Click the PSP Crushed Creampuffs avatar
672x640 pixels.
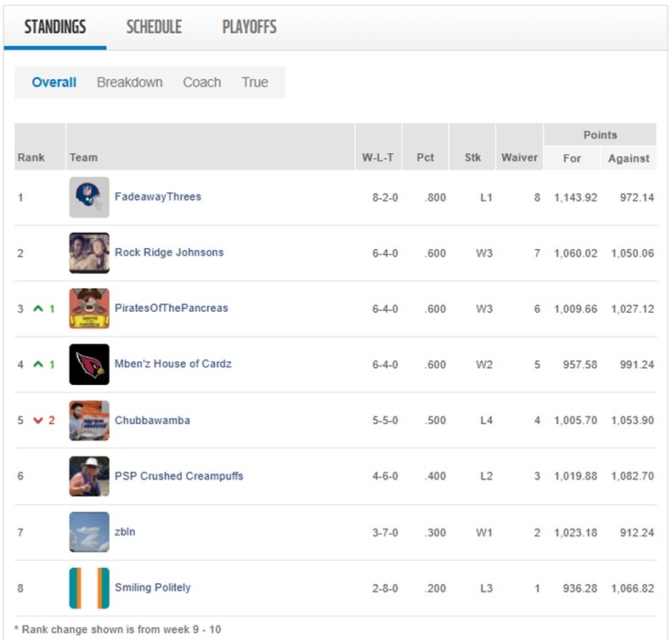pos(89,476)
